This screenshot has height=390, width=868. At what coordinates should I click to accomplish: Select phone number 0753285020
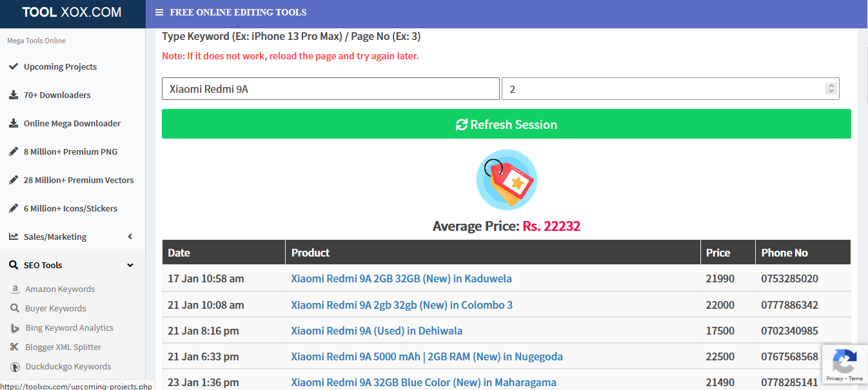point(789,278)
